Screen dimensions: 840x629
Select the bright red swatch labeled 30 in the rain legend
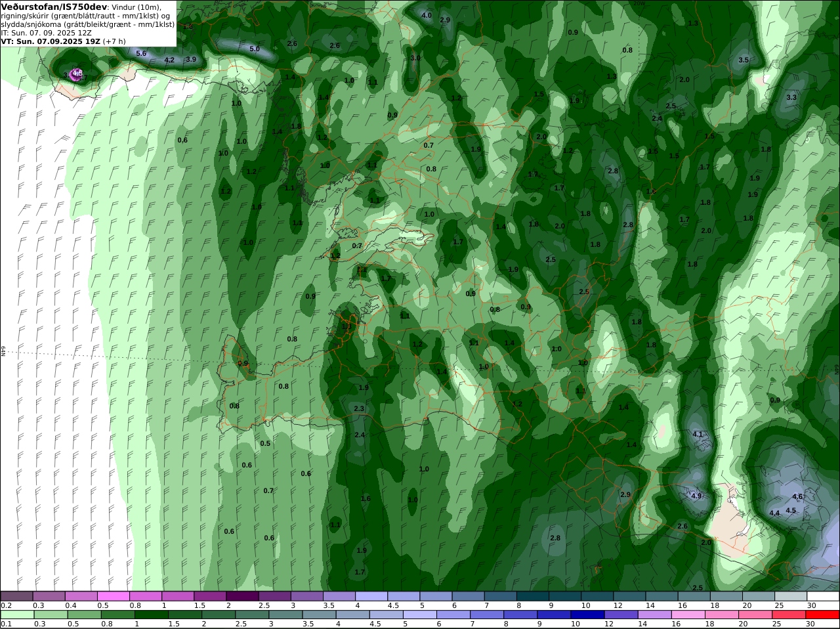[x=823, y=615]
